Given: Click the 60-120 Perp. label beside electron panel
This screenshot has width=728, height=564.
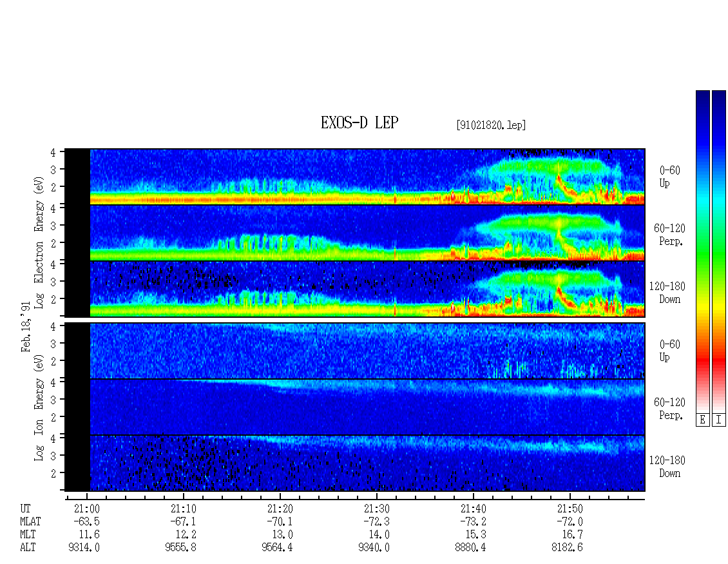Looking at the screenshot, I should click(x=669, y=235).
